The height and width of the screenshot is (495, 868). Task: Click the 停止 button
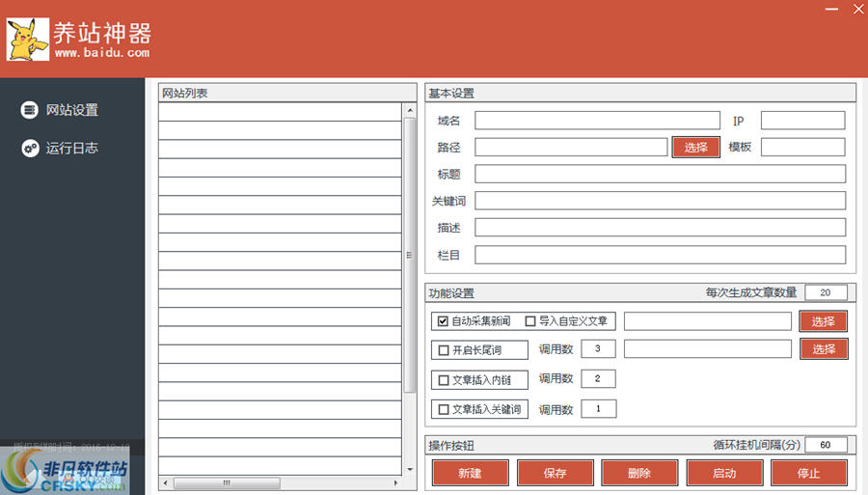click(x=809, y=473)
